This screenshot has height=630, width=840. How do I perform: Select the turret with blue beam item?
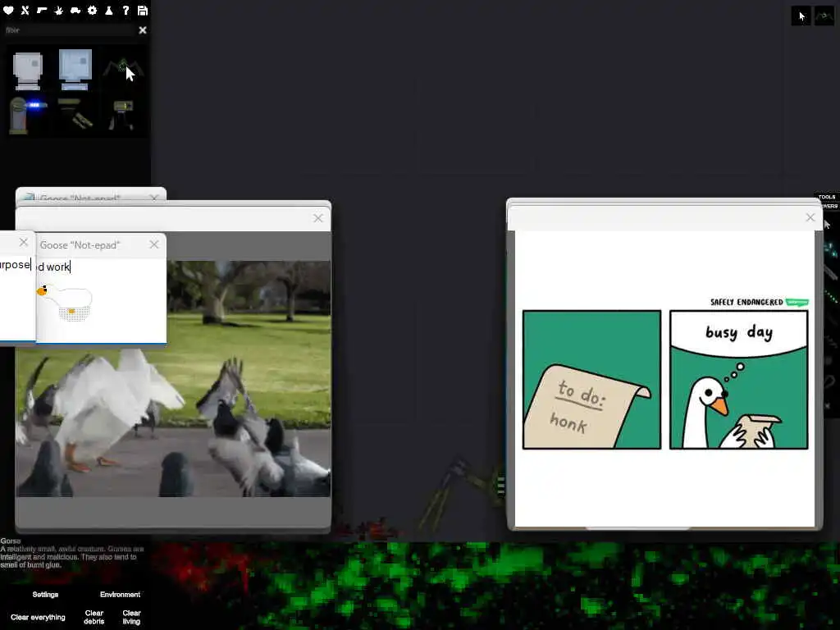27,115
